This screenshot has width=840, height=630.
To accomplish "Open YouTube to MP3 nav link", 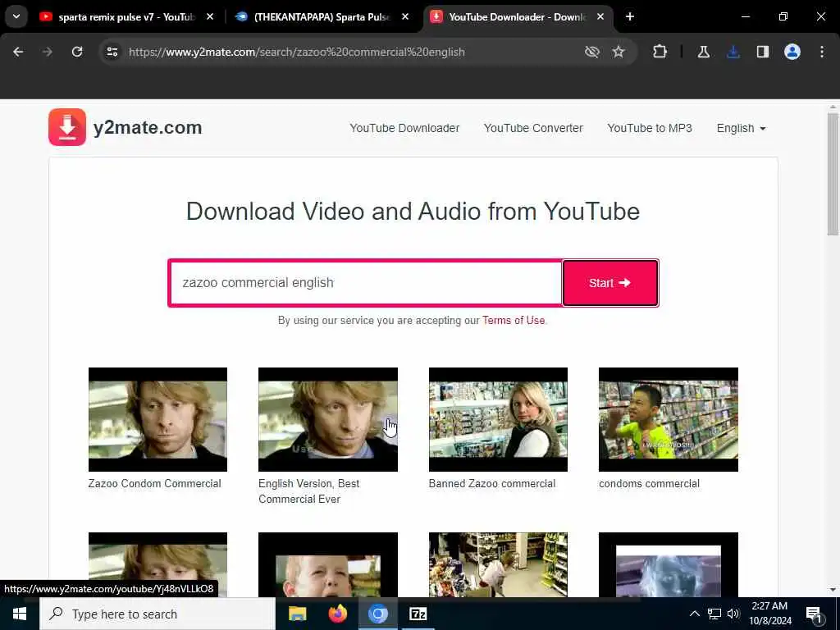I will pyautogui.click(x=650, y=128).
